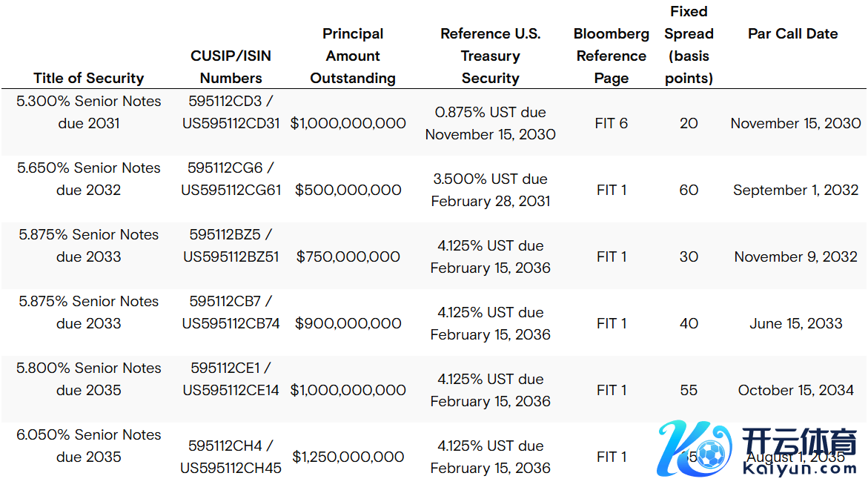Click the $1,250,000,000 principal amount
This screenshot has height=493, width=868.
[348, 457]
